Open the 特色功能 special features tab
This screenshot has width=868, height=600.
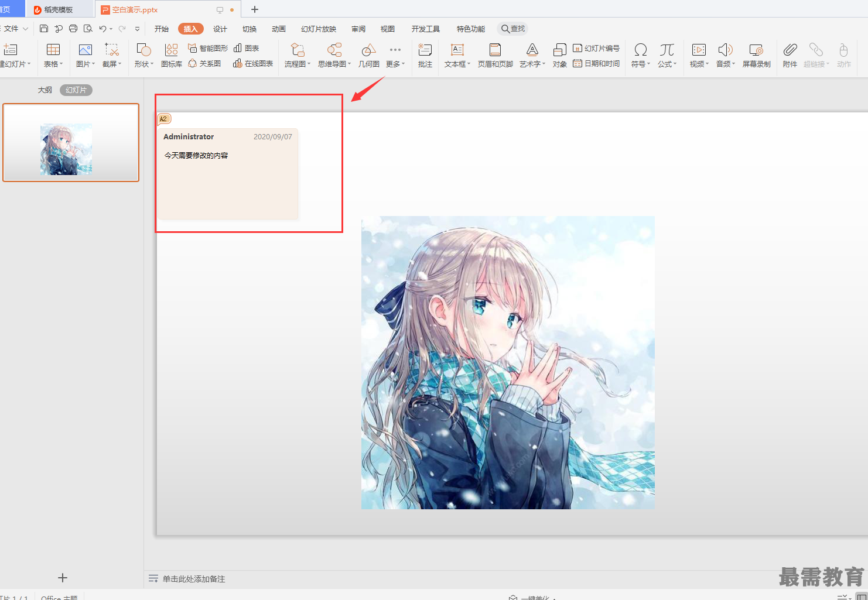(471, 29)
